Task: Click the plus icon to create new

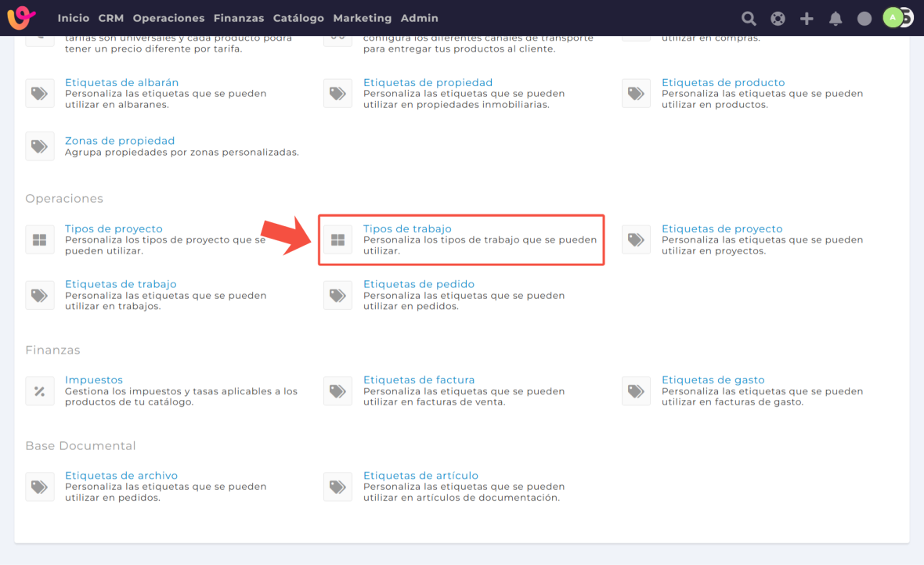Action: tap(807, 19)
